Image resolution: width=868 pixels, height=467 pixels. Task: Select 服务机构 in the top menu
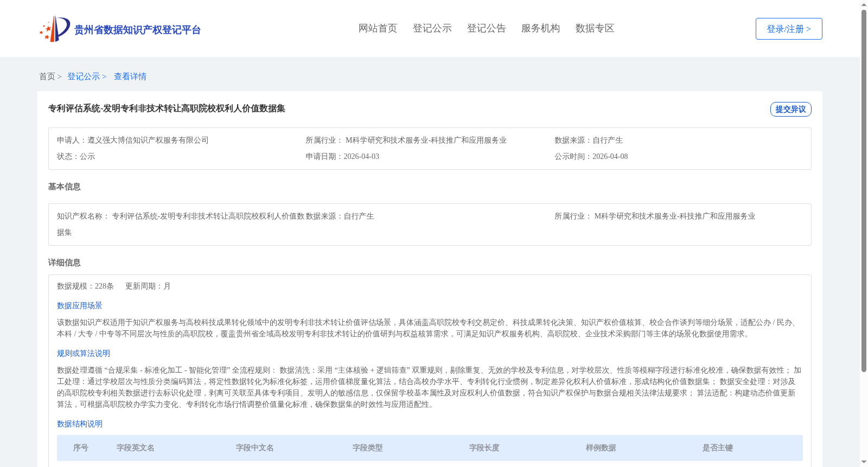(x=541, y=28)
